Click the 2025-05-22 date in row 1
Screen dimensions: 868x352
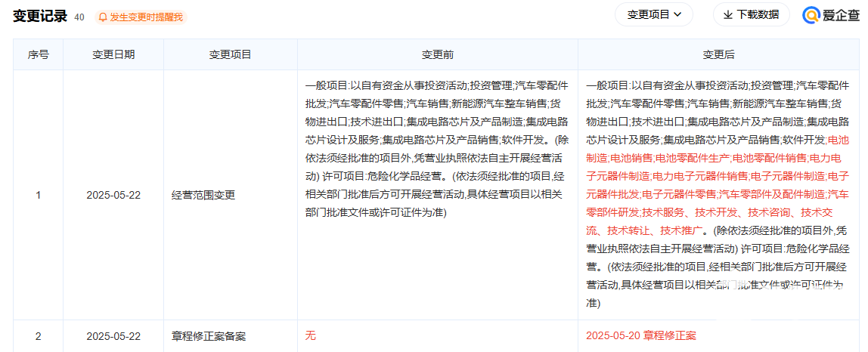point(113,195)
